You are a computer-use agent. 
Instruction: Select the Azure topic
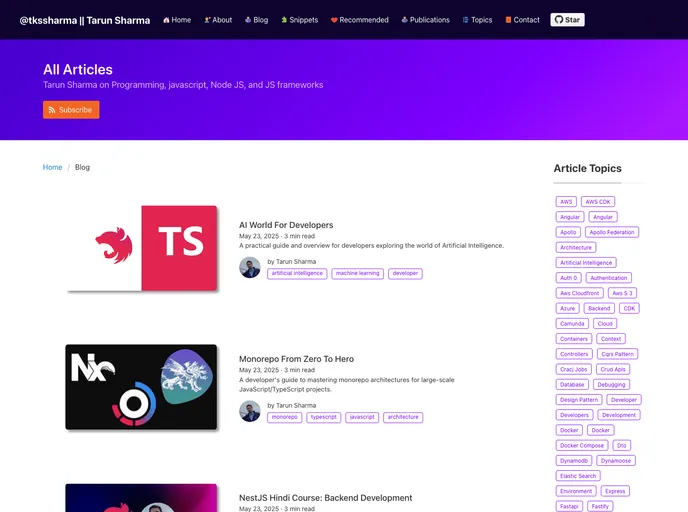click(567, 308)
